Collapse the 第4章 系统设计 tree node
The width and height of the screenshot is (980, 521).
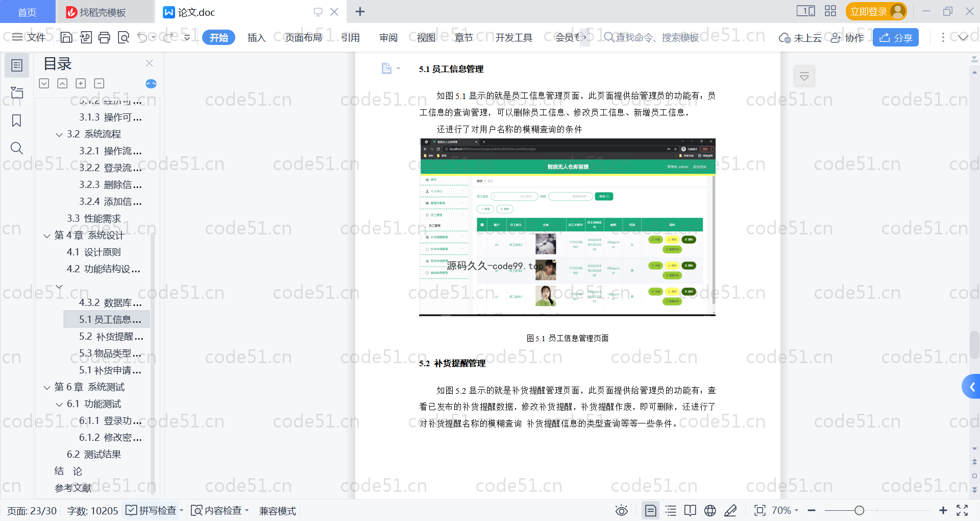pos(47,235)
